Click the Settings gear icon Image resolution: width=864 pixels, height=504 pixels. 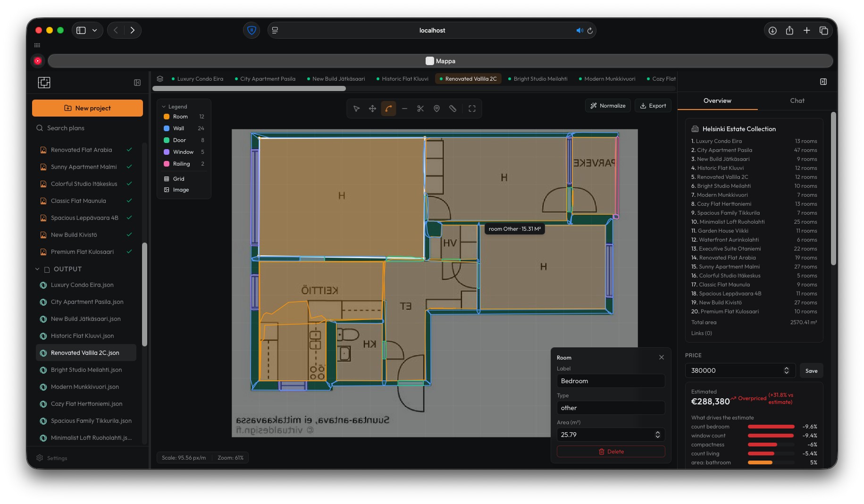pyautogui.click(x=40, y=458)
